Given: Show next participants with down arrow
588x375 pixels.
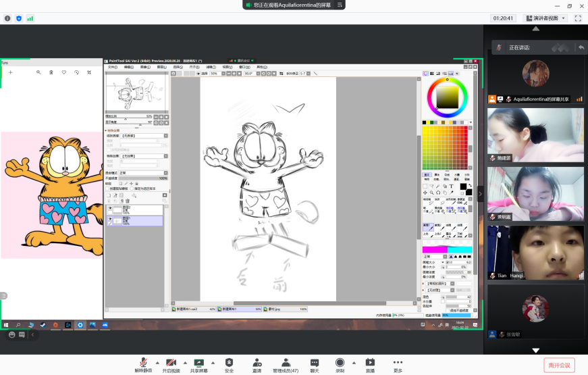Looking at the screenshot, I should [535, 350].
